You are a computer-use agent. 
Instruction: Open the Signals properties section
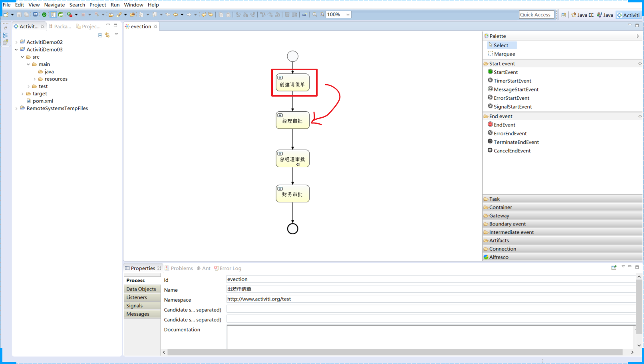(142, 306)
